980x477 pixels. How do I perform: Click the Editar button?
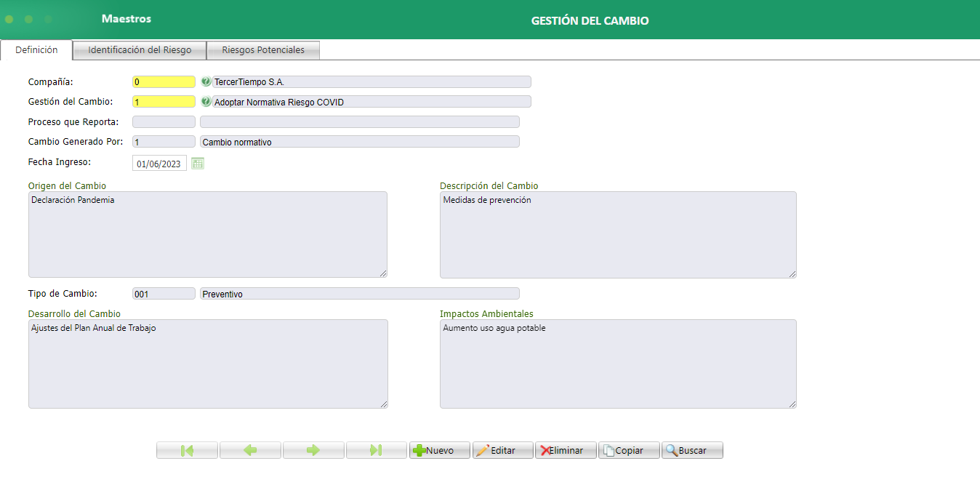[503, 450]
